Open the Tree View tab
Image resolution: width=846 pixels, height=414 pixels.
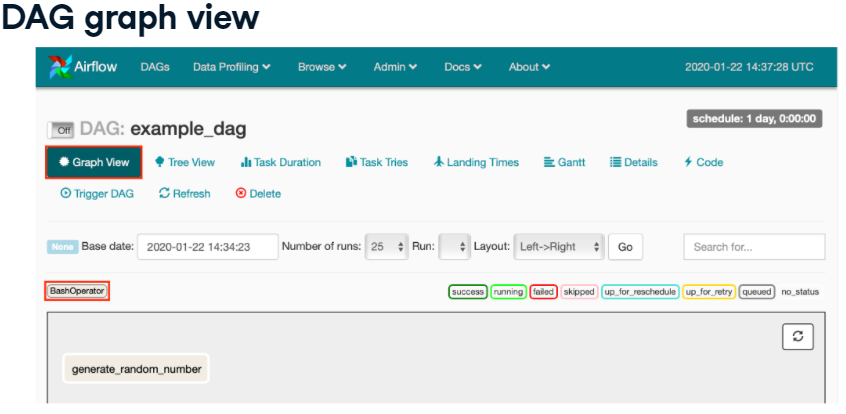tap(185, 162)
